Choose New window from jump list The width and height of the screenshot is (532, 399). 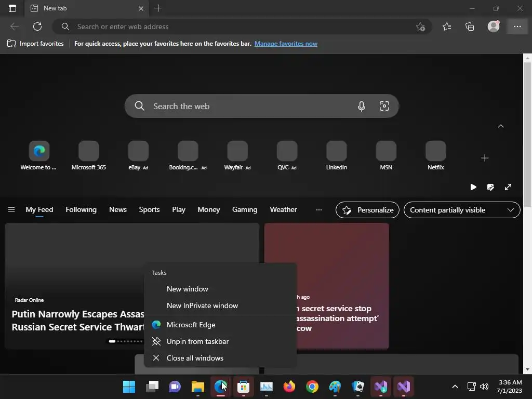tap(220, 289)
